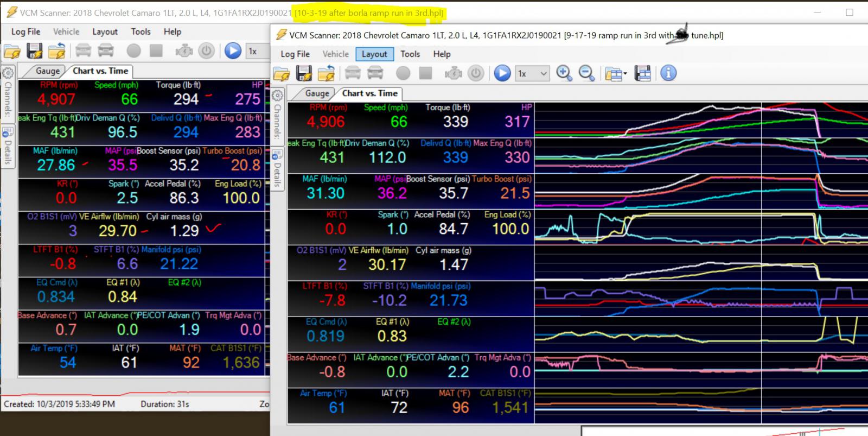Viewport: 868px width, 436px height.
Task: Play back the log in the back window
Action: click(x=233, y=51)
